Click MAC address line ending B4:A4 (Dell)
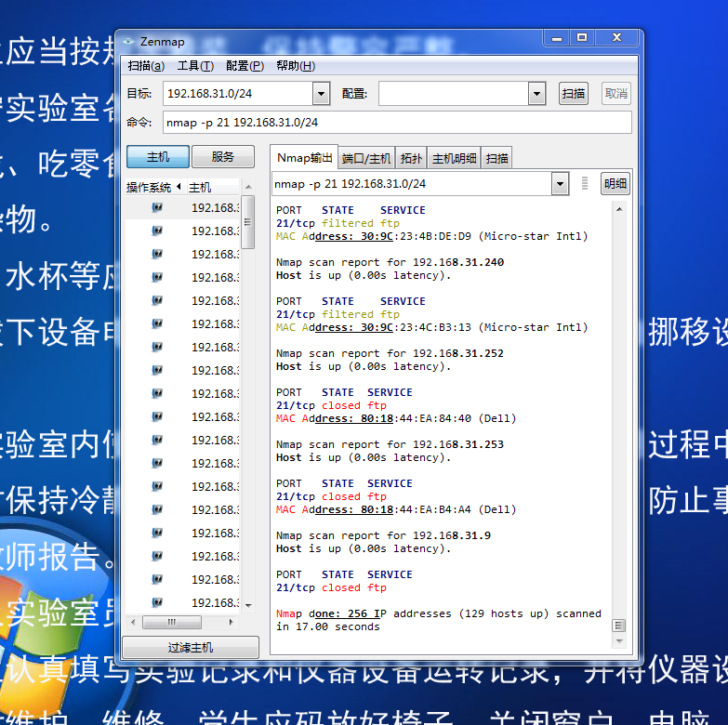 [x=396, y=509]
